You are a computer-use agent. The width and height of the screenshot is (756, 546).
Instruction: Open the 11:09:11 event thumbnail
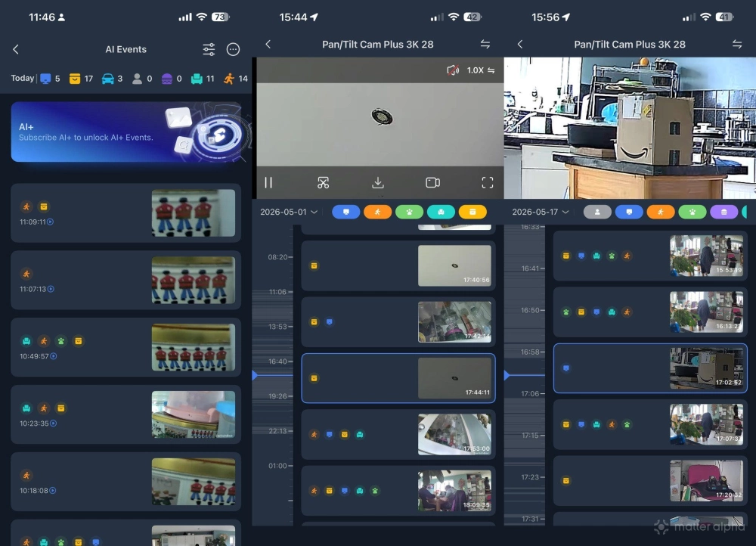coord(194,213)
